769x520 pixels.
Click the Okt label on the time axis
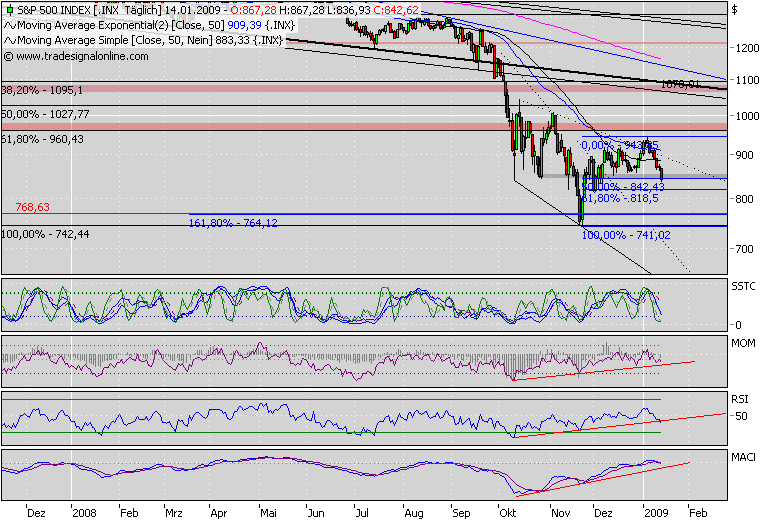coord(508,513)
